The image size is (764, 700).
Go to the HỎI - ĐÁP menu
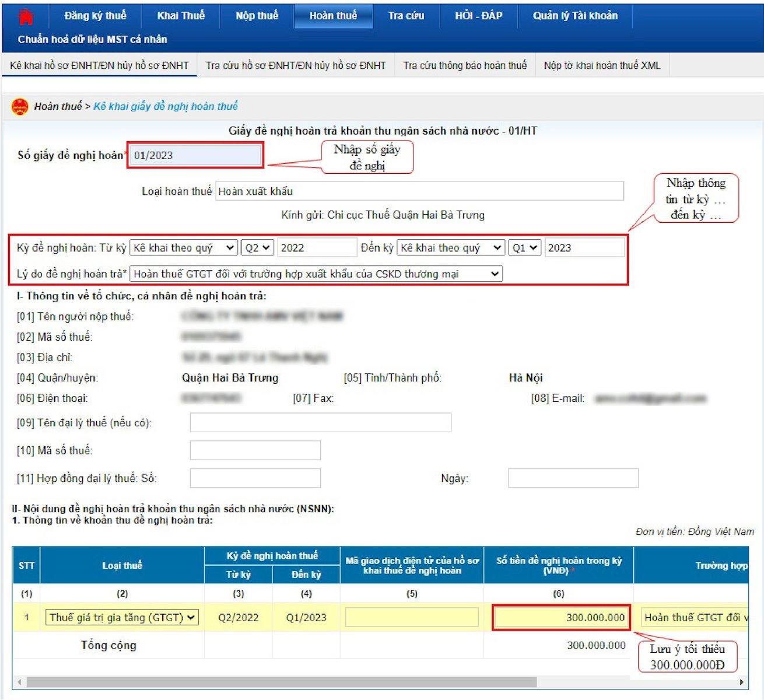tap(479, 16)
